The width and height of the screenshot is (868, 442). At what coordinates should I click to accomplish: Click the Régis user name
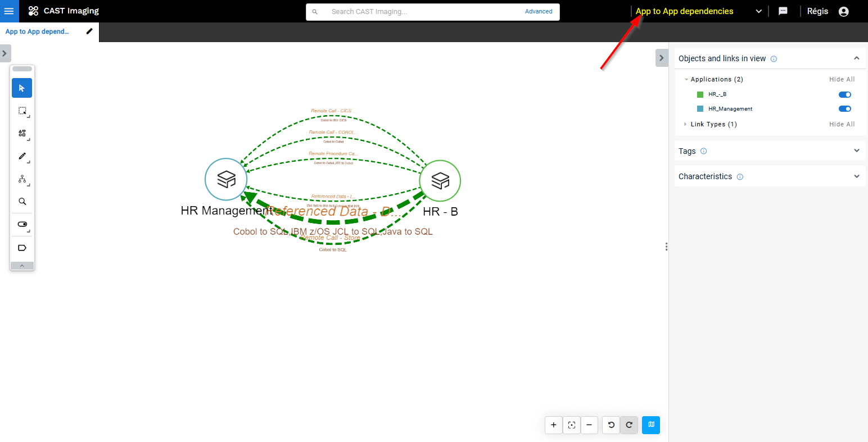[817, 11]
